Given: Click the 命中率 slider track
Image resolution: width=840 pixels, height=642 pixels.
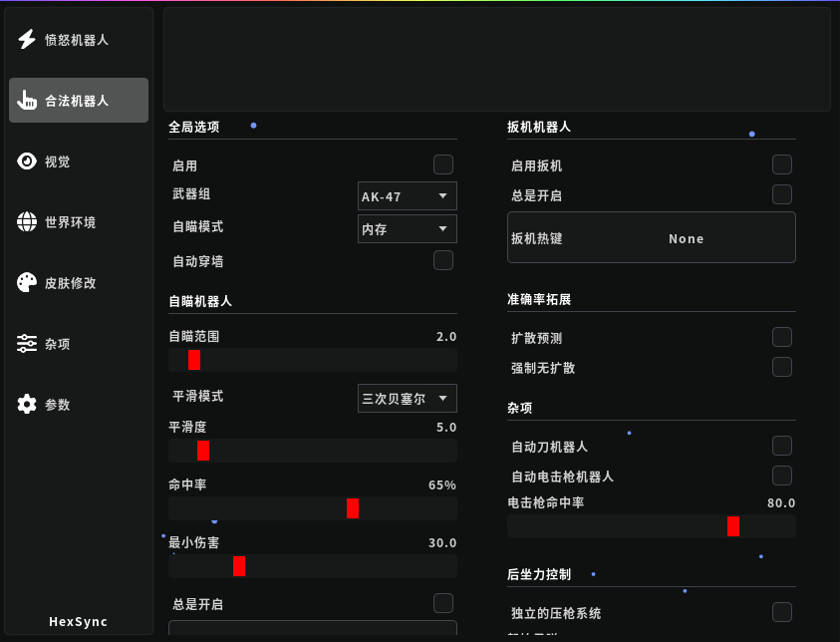Looking at the screenshot, I should click(x=313, y=508).
